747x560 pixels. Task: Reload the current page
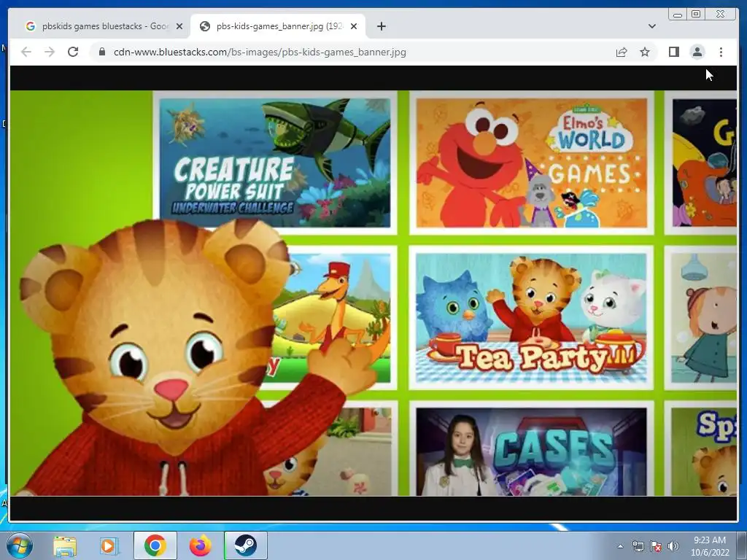[x=73, y=52]
